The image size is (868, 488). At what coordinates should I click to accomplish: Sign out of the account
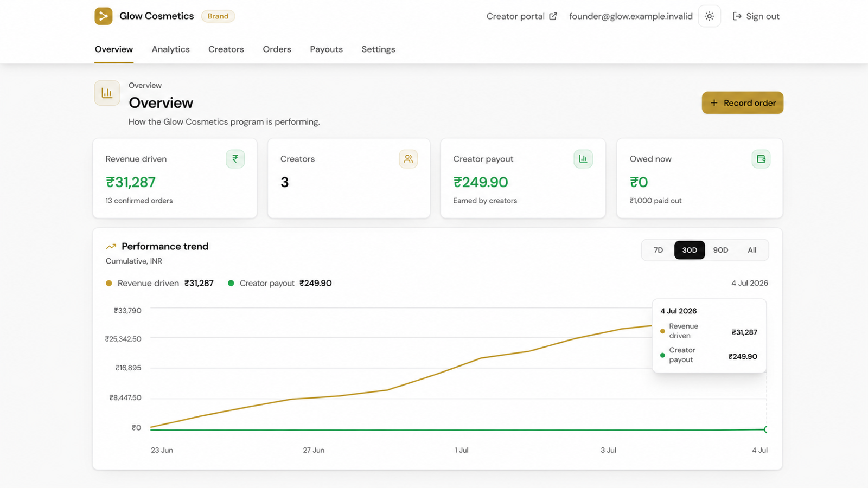coord(756,16)
